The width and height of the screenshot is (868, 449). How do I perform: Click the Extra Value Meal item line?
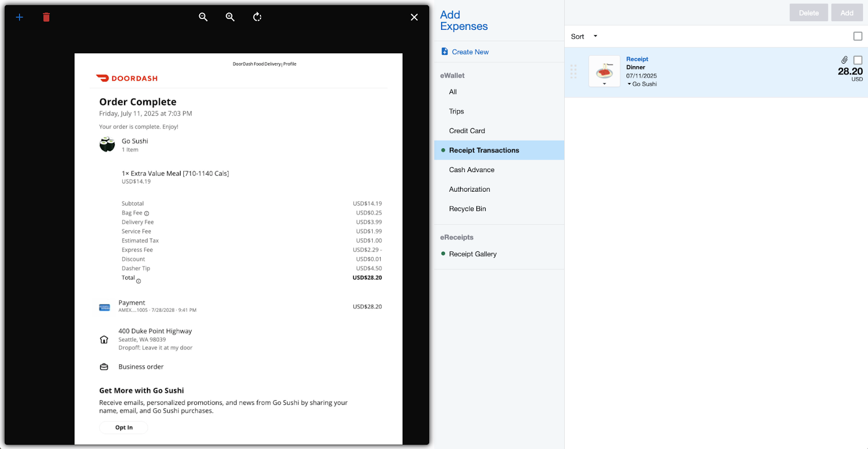(175, 174)
